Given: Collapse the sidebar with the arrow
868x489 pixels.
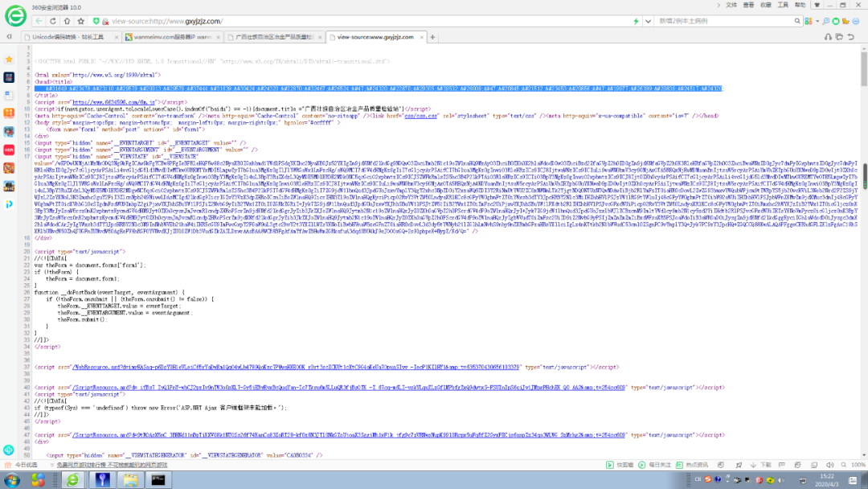Looking at the screenshot, I should 9,37.
